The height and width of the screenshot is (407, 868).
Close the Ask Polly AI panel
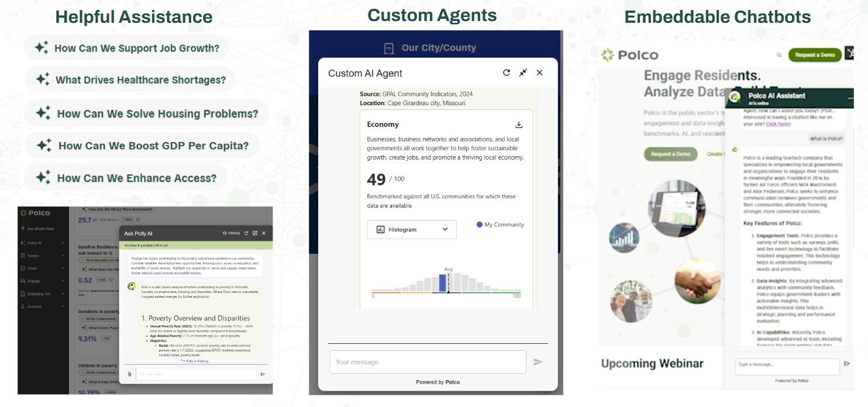pyautogui.click(x=264, y=233)
